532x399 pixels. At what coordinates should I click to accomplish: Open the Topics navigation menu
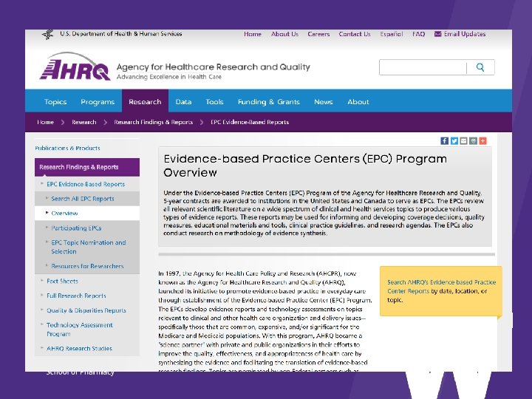tap(55, 102)
